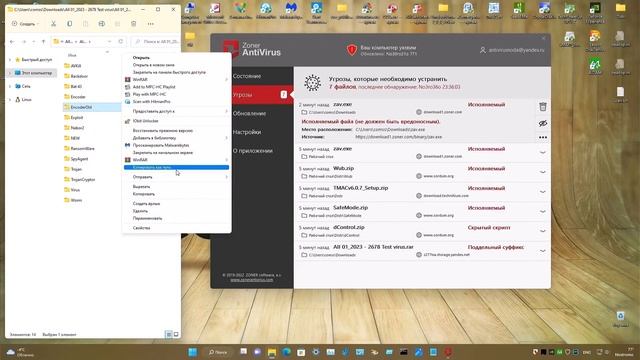Open the Создать new-item dropdown
Image resolution: width=640 pixels, height=360 pixels.
tap(25, 24)
